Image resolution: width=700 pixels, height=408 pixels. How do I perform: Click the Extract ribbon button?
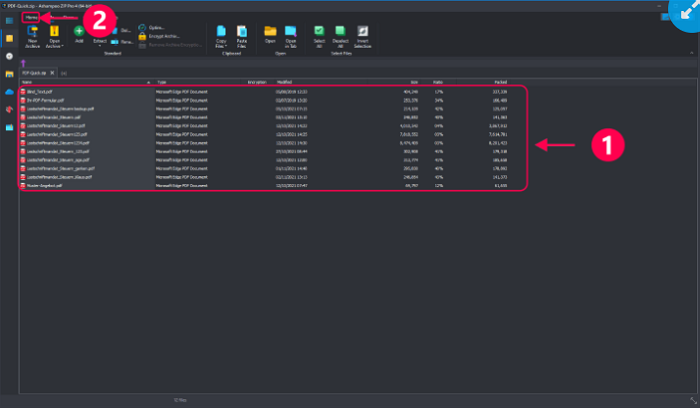point(100,41)
